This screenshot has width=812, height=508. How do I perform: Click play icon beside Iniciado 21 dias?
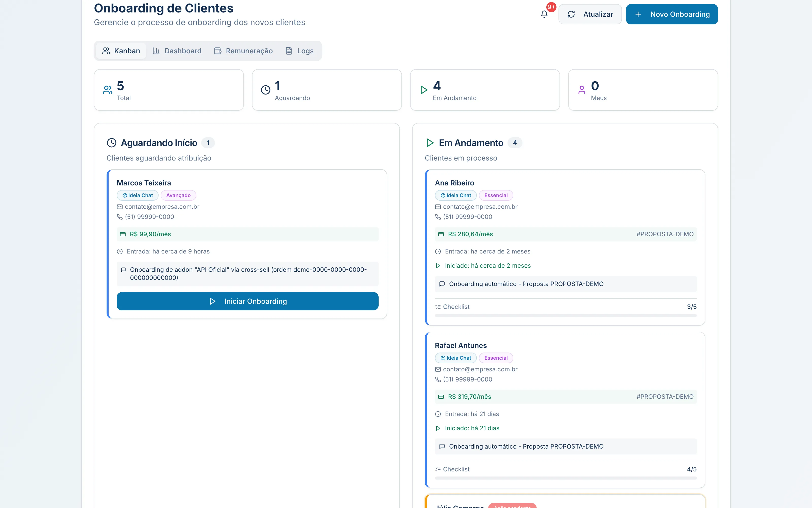(438, 428)
